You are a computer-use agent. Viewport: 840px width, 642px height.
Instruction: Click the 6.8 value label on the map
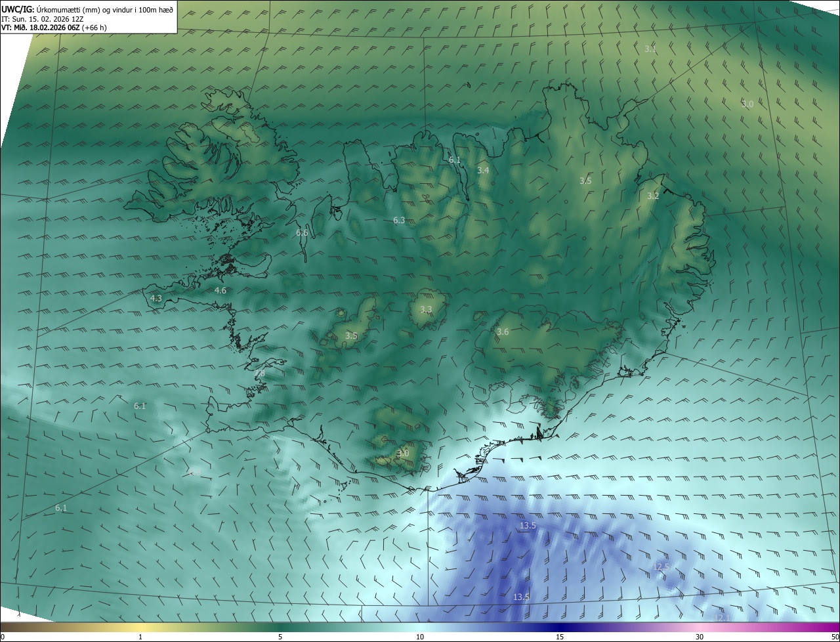[195, 473]
